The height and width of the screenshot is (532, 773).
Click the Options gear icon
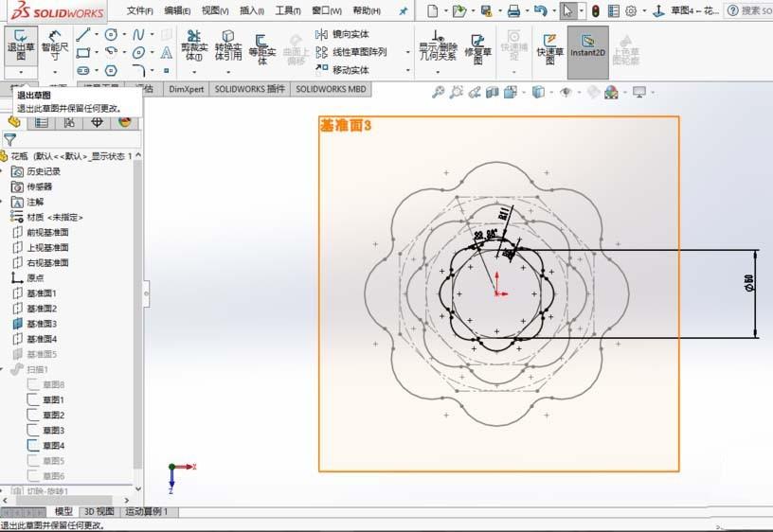[x=631, y=10]
